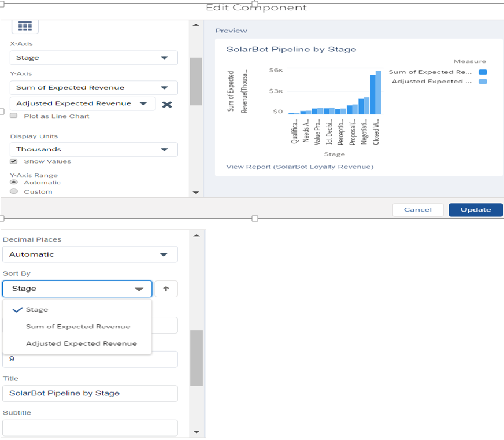This screenshot has height=440, width=504.
Task: Click Sum of Expected Re... legend swatch
Action: pyautogui.click(x=483, y=72)
